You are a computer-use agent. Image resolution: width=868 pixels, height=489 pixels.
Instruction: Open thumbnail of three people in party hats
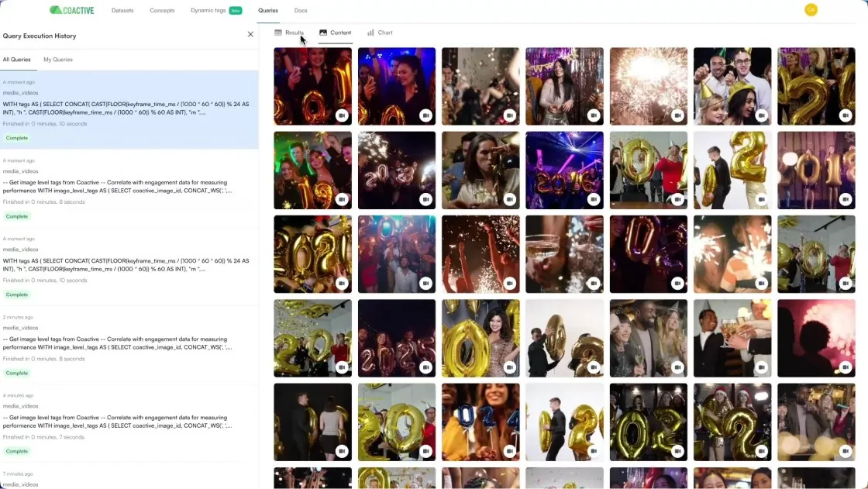732,86
